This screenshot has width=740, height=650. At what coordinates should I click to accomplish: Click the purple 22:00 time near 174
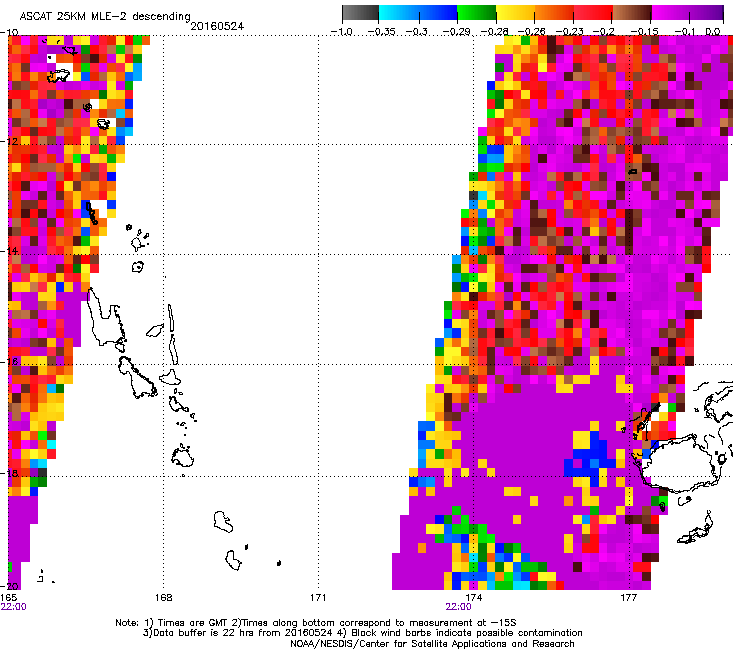(x=458, y=607)
